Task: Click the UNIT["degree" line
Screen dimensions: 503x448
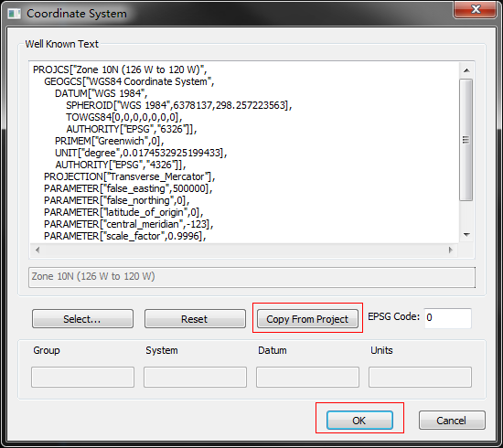Action: (x=141, y=153)
